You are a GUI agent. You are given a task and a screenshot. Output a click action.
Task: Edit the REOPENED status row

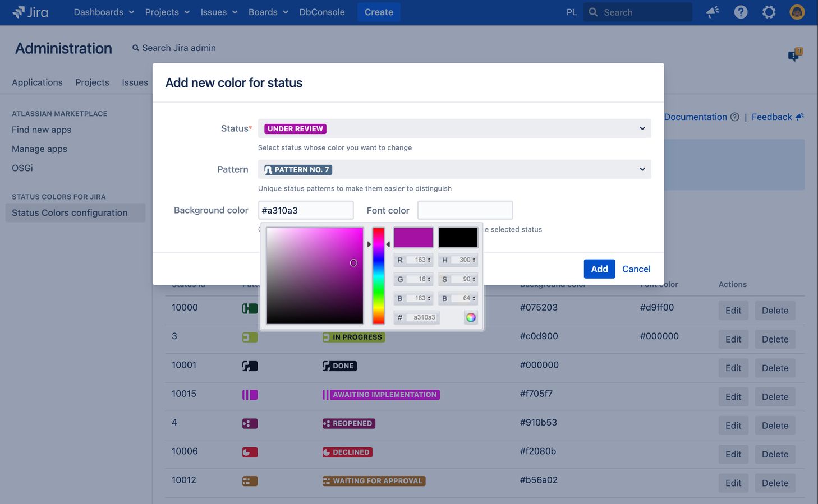(x=733, y=426)
